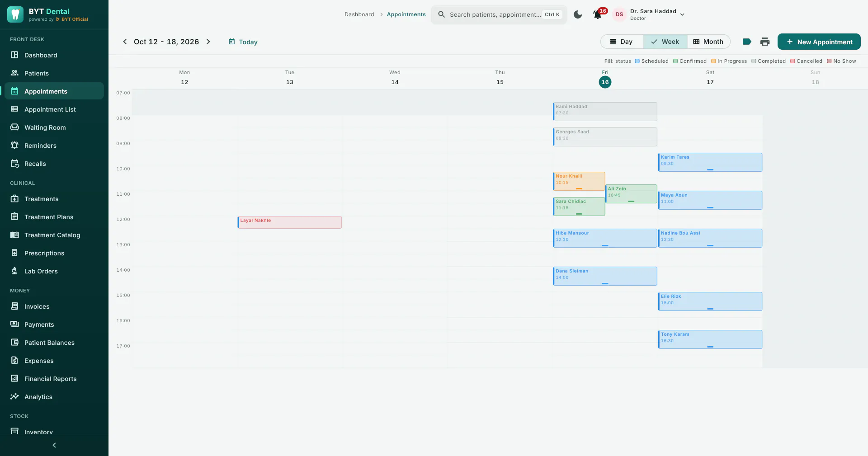Click In Progress color swatch in legend
Viewport: 868px width, 456px height.
(x=713, y=61)
